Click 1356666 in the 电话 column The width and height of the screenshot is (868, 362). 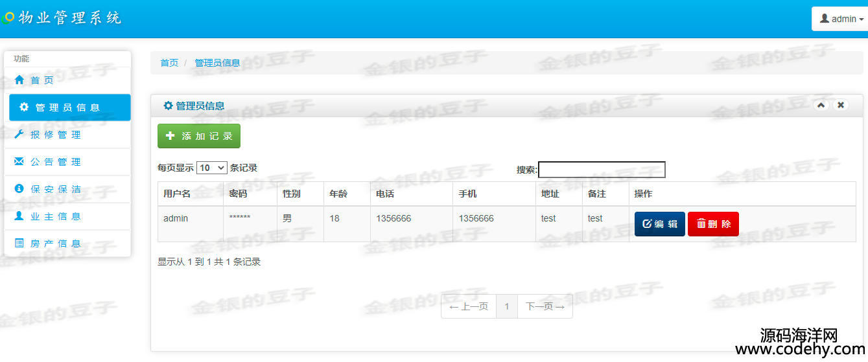(412, 224)
